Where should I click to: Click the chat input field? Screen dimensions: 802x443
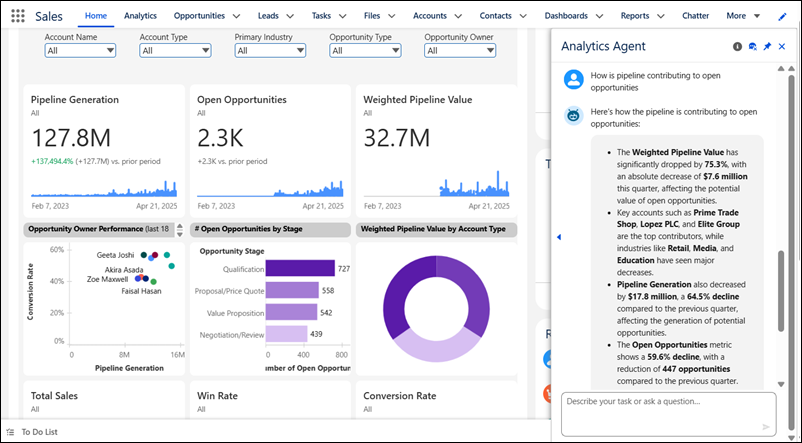tap(669, 414)
